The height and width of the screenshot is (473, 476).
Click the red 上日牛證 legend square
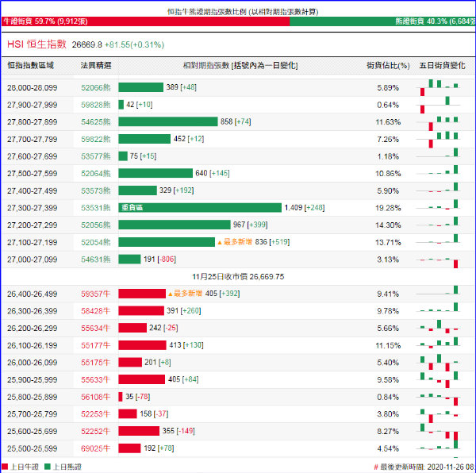point(5,467)
